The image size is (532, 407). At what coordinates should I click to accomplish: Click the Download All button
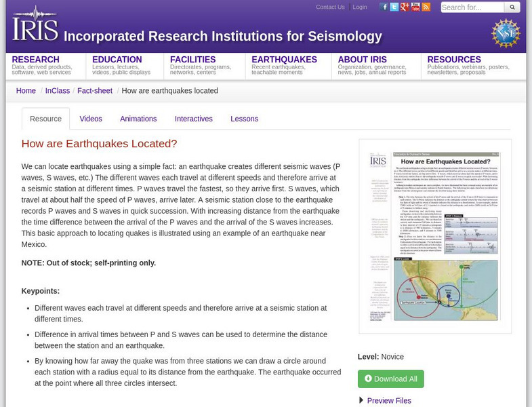click(x=391, y=379)
